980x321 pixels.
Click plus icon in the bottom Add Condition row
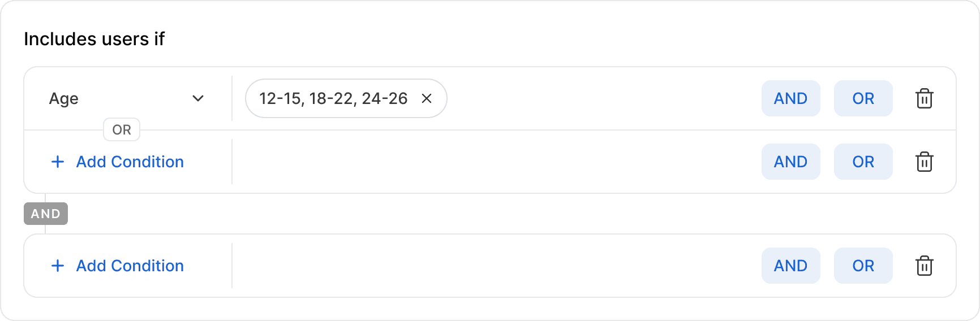point(58,266)
